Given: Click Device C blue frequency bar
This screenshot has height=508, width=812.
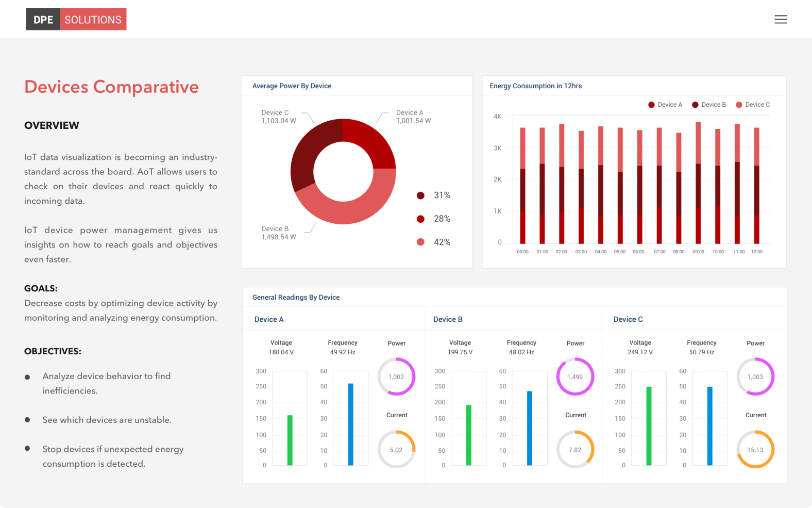Looking at the screenshot, I should coord(709,425).
